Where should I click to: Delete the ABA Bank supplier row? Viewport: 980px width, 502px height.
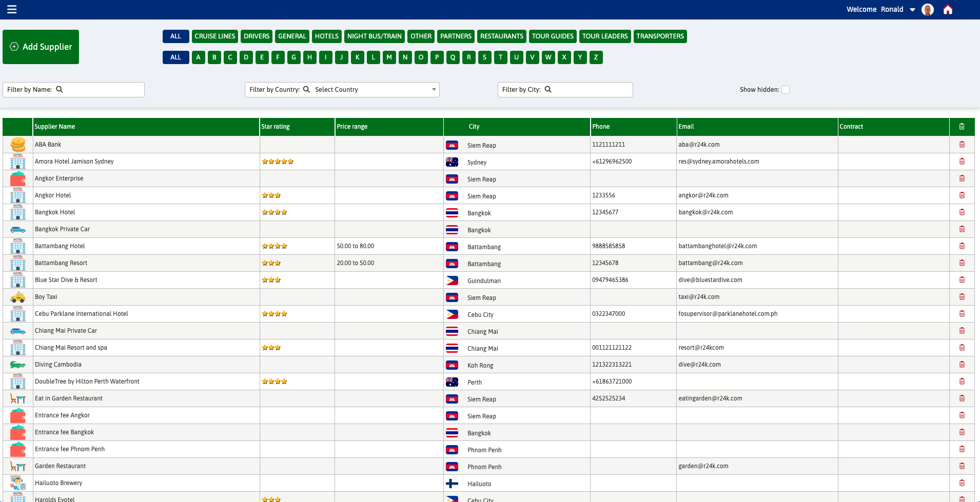tap(962, 144)
